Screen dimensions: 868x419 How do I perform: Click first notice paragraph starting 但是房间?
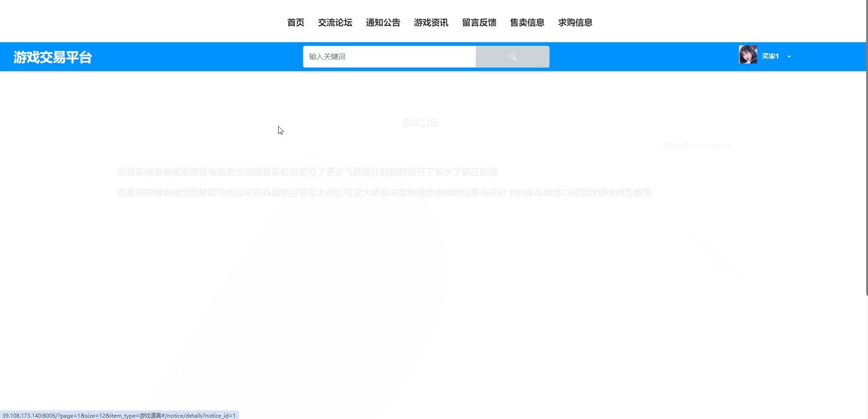[307, 172]
